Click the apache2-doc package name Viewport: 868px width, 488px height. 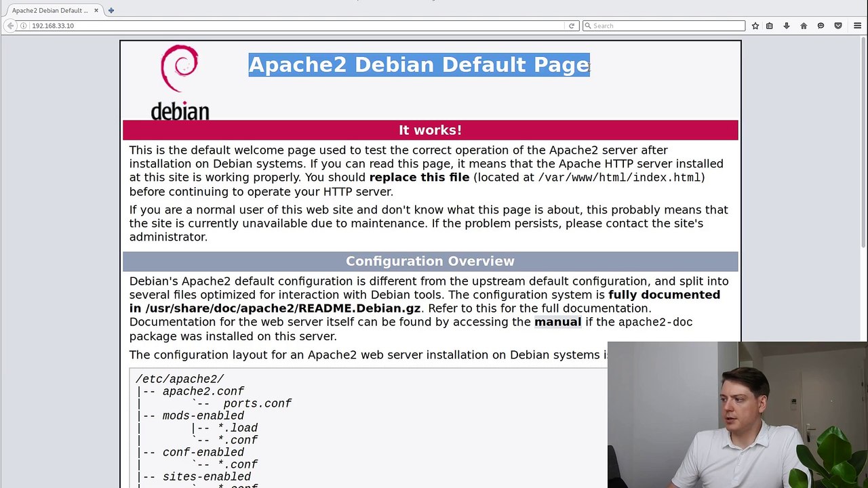pyautogui.click(x=655, y=322)
